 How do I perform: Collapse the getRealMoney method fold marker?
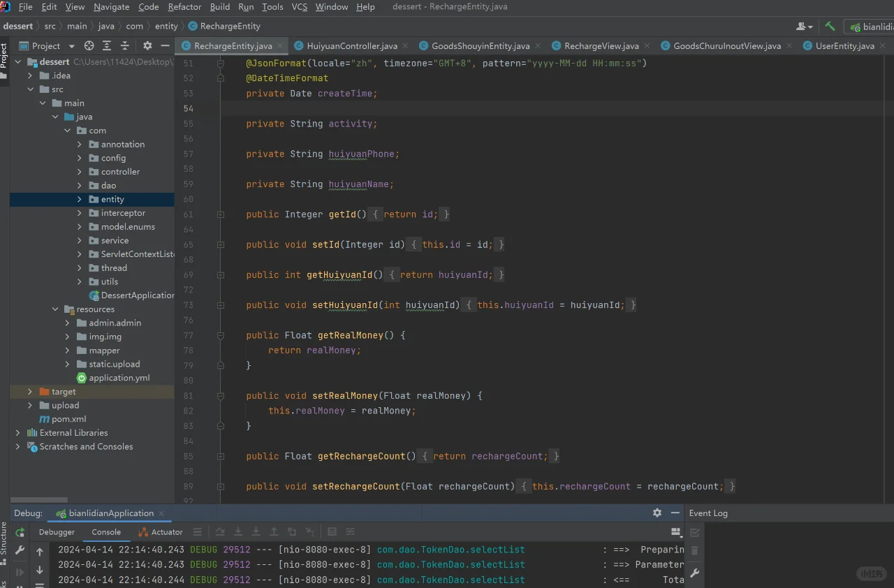tap(221, 336)
